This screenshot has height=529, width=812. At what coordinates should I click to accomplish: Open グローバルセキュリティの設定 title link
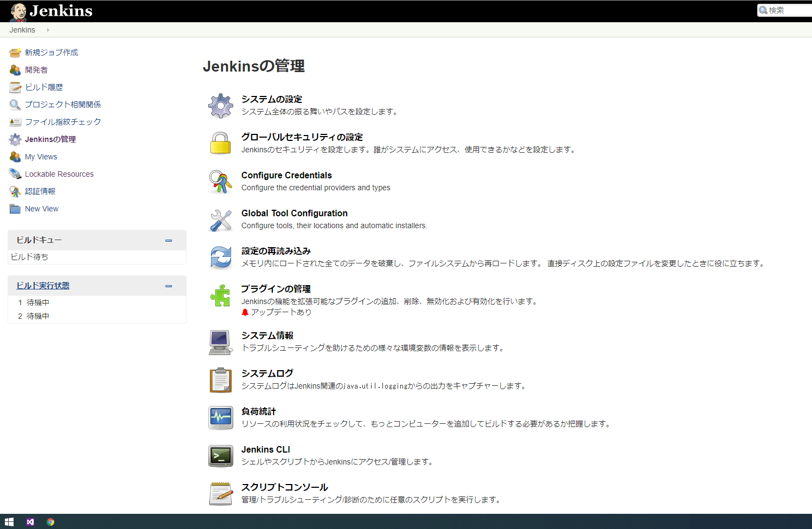(x=302, y=137)
